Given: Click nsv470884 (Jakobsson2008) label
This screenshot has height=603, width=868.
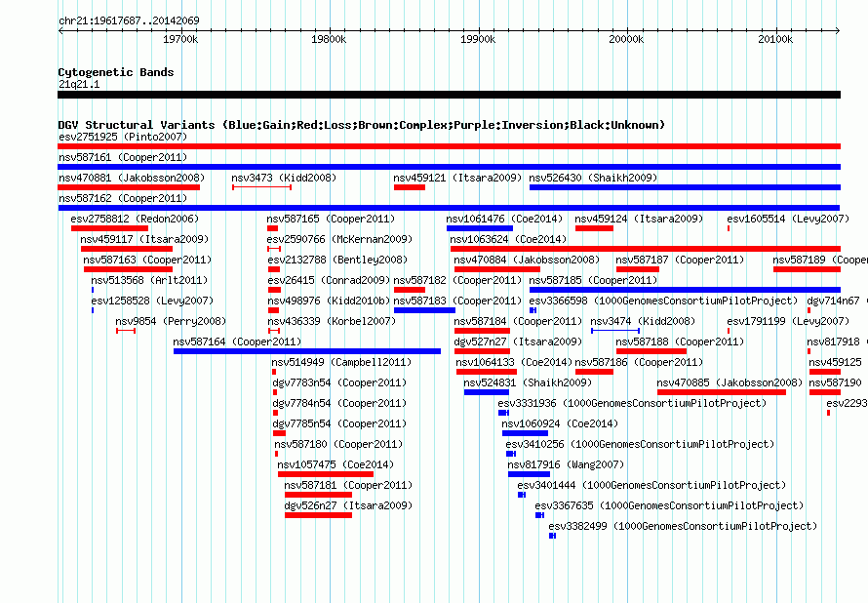Looking at the screenshot, I should point(527,260).
